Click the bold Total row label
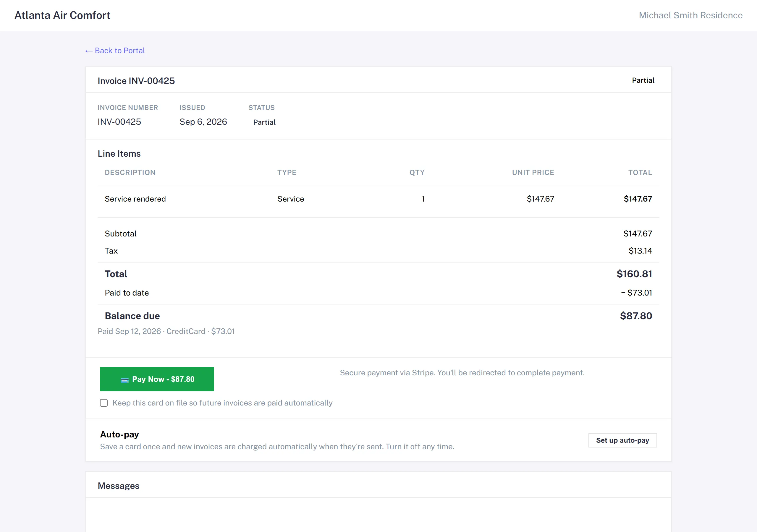The image size is (757, 532). [x=116, y=274]
